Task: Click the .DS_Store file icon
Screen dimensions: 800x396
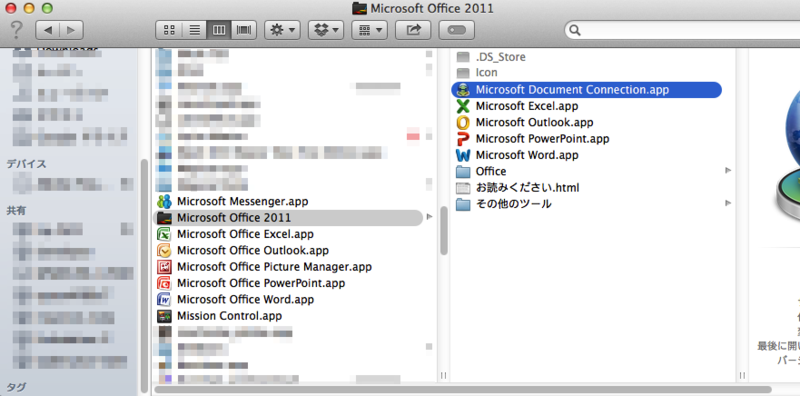Action: click(463, 57)
